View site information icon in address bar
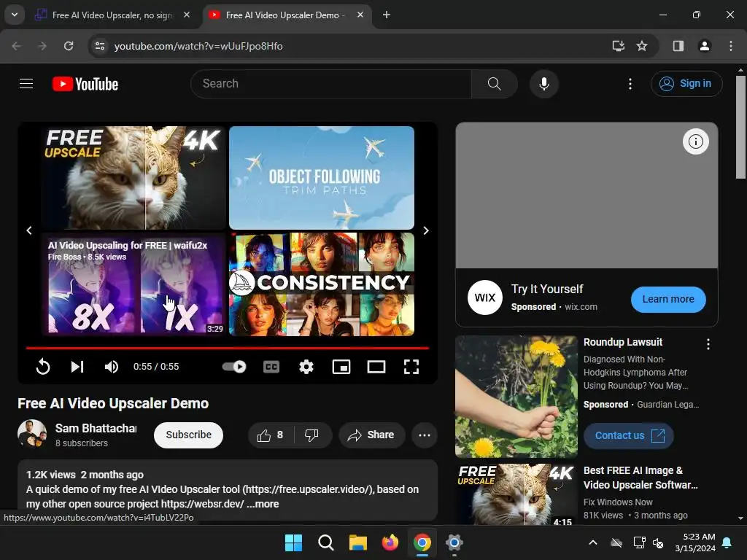The image size is (747, 560). point(100,46)
